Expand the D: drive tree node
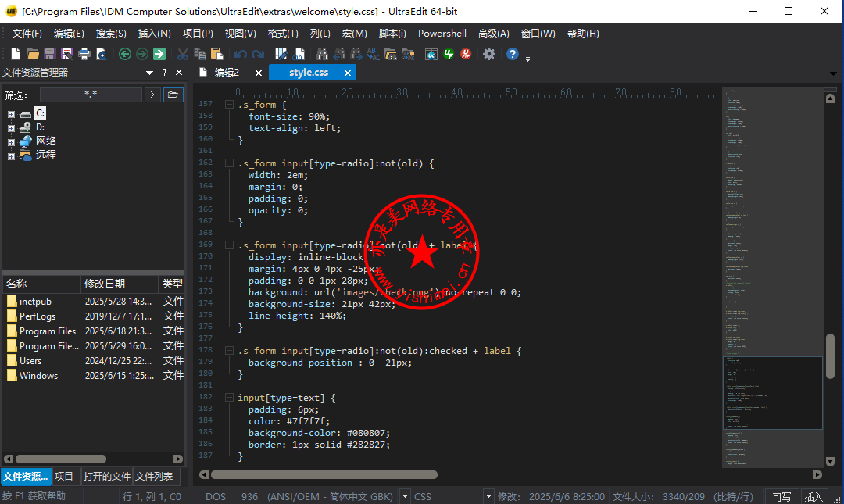Image resolution: width=844 pixels, height=504 pixels. [x=11, y=128]
